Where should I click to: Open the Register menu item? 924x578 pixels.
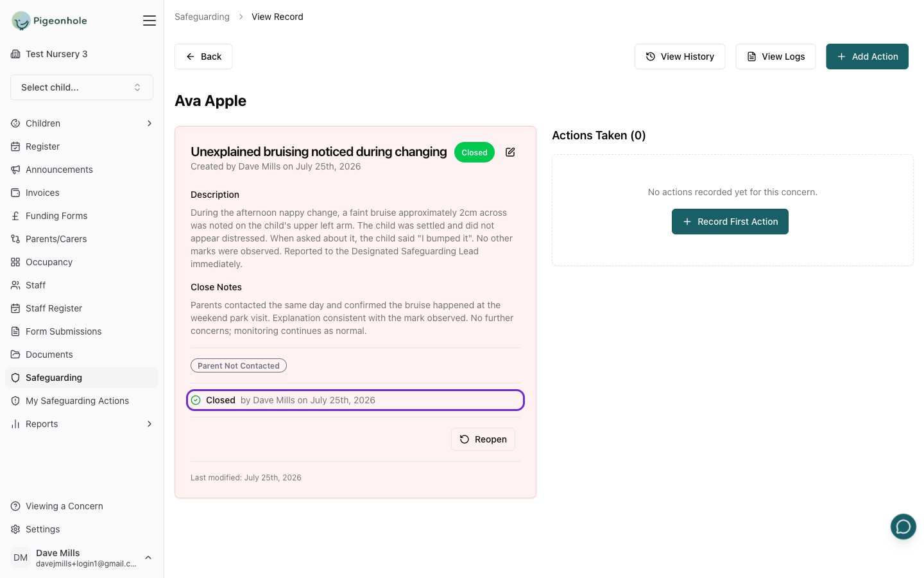(x=81, y=146)
